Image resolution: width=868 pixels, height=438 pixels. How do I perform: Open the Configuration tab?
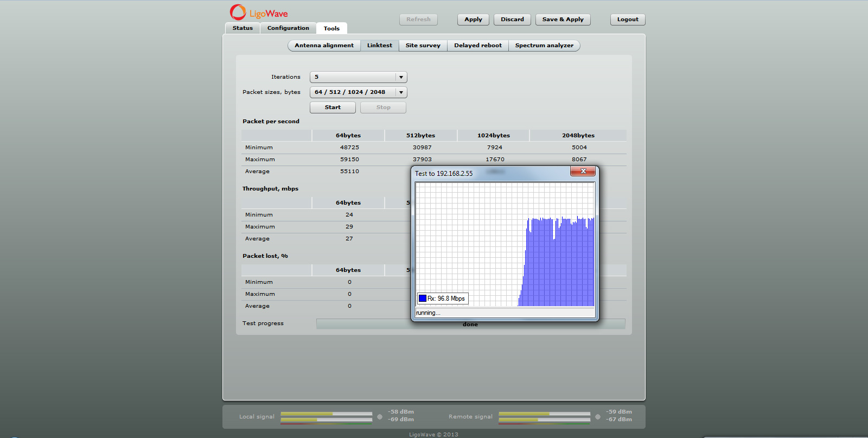pos(288,28)
